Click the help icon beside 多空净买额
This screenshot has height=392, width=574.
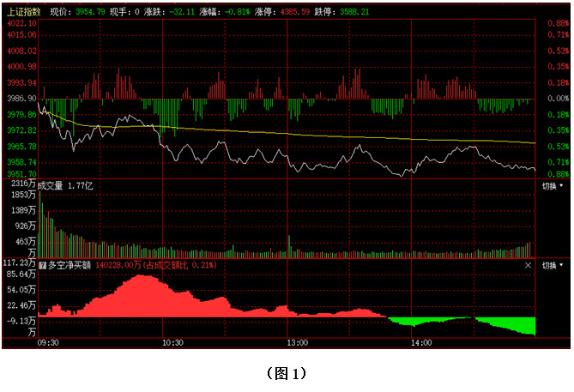[x=43, y=266]
